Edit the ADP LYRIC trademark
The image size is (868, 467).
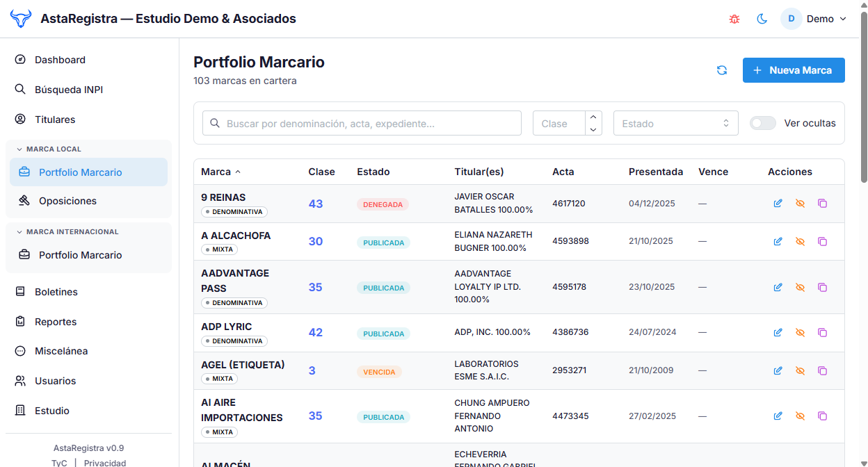(x=778, y=333)
